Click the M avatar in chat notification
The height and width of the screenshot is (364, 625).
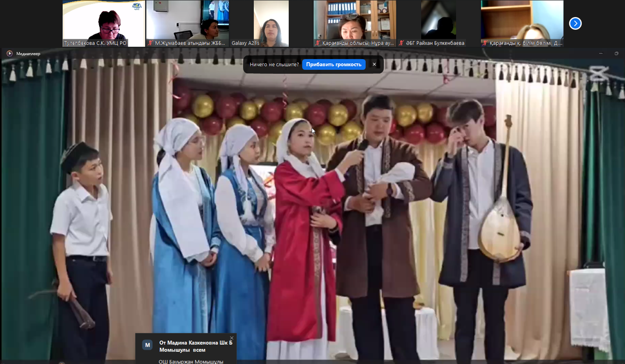coord(147,345)
